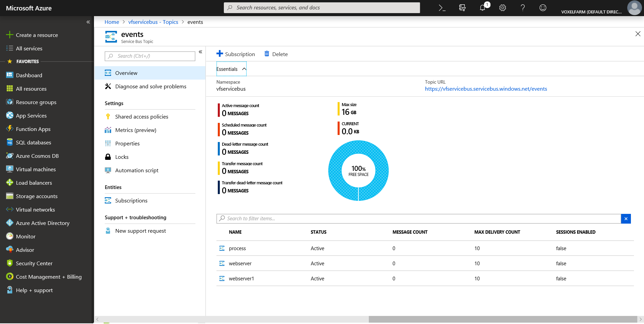Add a new Subscription
Screen dimensions: 644x324
[236, 54]
